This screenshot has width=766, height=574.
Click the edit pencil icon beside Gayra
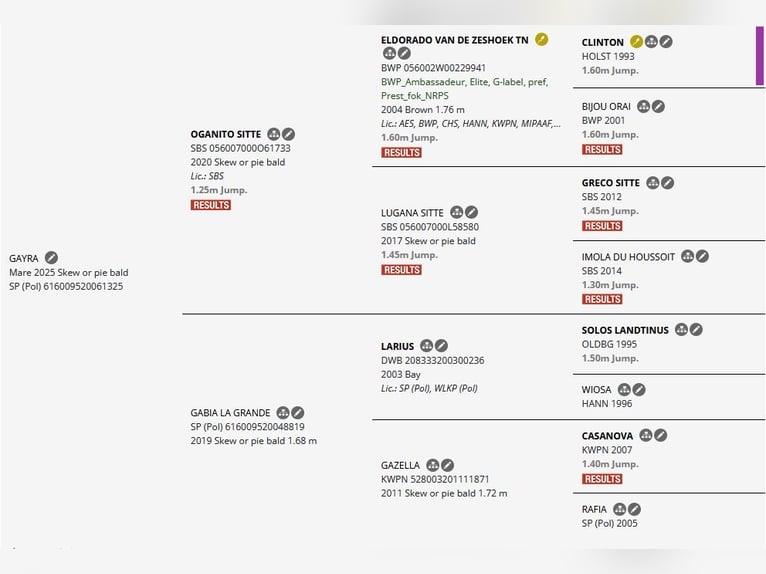[52, 258]
